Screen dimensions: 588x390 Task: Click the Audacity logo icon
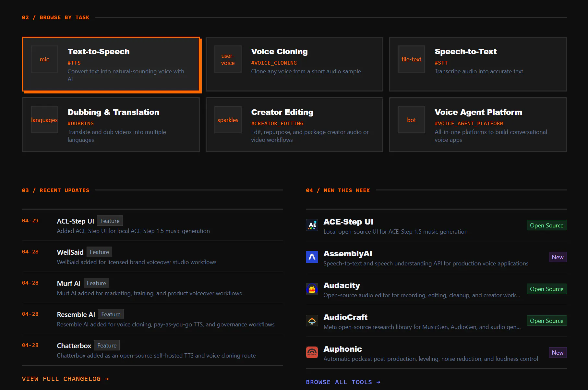click(x=312, y=289)
